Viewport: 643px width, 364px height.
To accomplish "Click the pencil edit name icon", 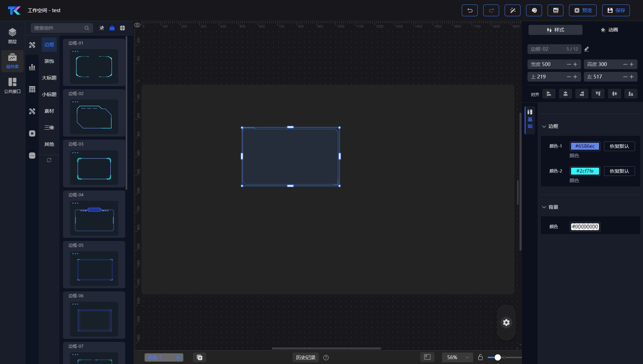I will pos(587,49).
